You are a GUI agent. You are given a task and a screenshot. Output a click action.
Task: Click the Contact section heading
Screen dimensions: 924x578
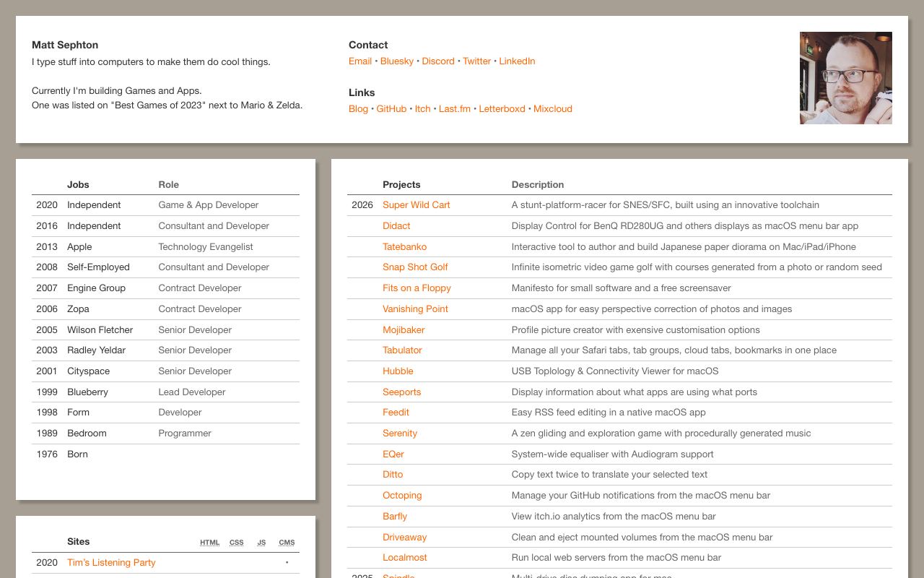368,45
